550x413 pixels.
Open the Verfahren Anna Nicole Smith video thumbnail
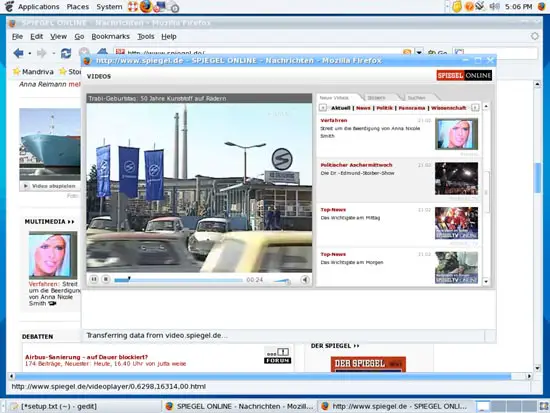click(x=456, y=134)
